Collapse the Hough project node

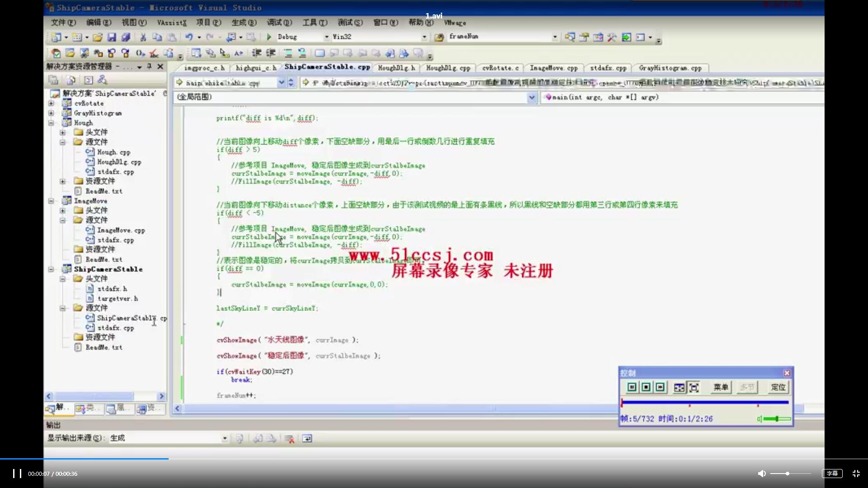click(x=51, y=123)
